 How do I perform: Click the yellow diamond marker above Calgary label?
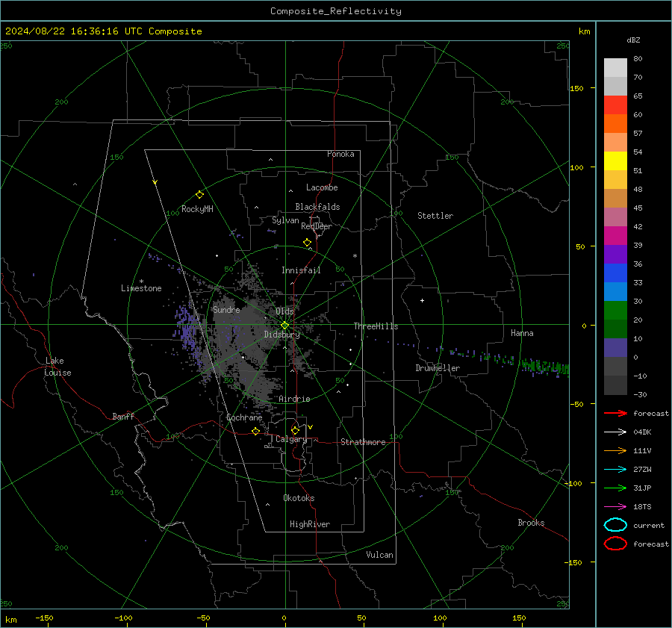[x=295, y=430]
